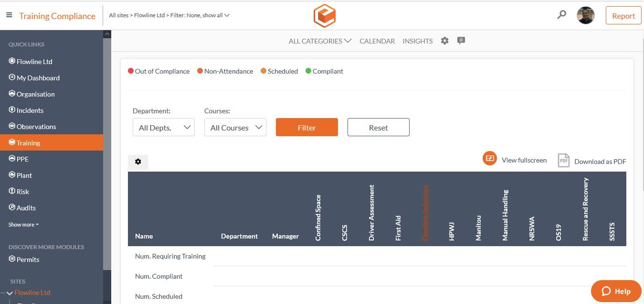Click the Manitou column header

(x=479, y=228)
